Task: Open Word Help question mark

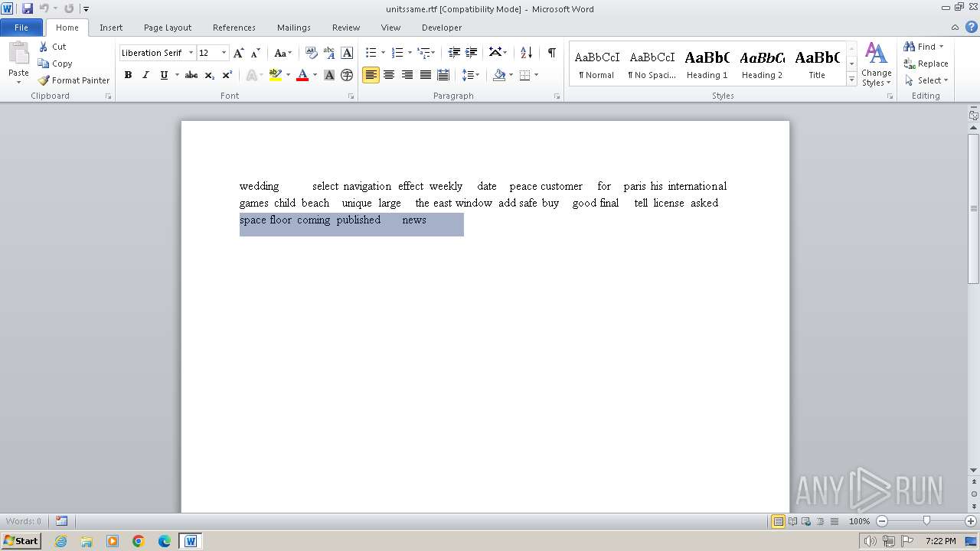Action: [972, 27]
